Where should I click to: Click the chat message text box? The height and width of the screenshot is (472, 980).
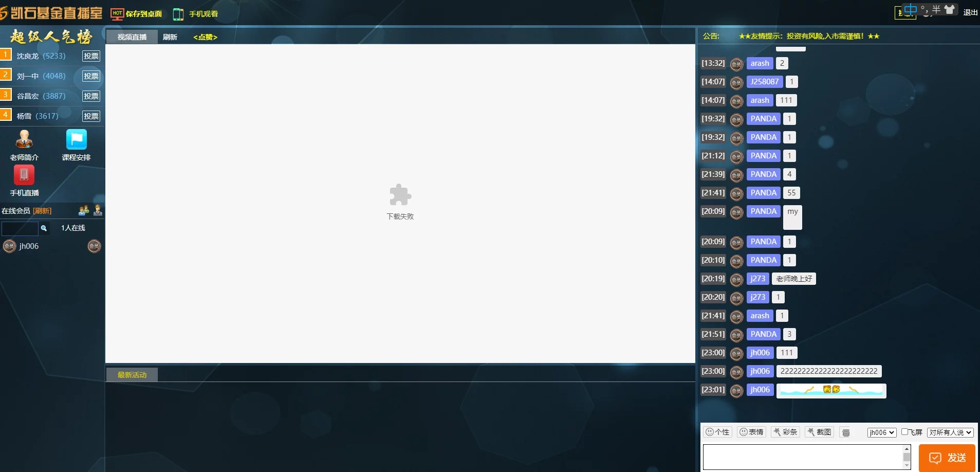click(x=802, y=457)
